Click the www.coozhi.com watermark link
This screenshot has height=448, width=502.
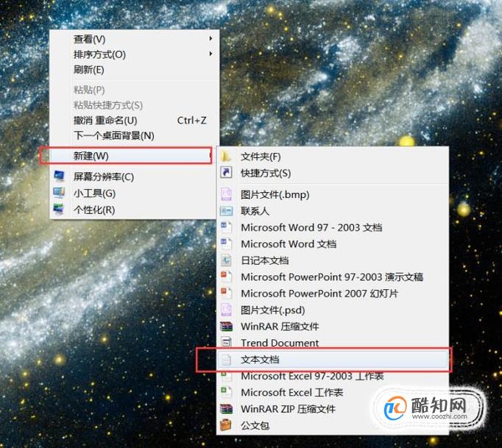439,416
